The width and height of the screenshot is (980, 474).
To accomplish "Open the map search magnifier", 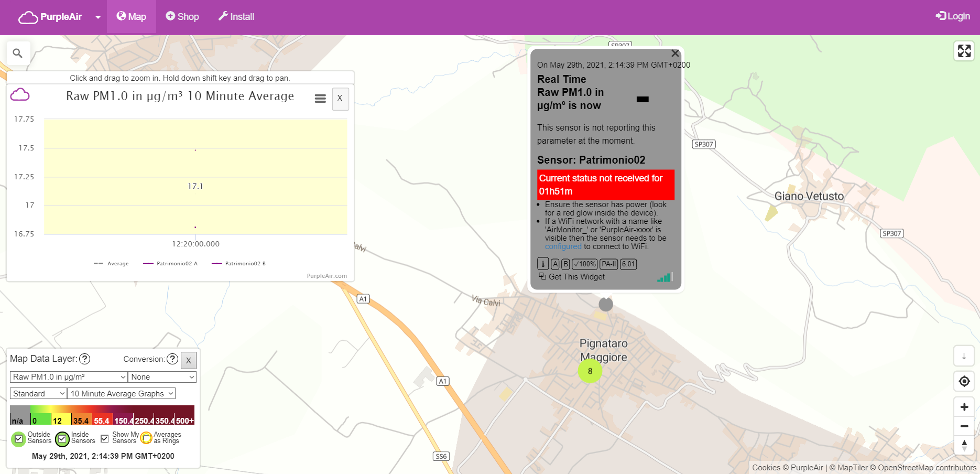I will point(18,53).
